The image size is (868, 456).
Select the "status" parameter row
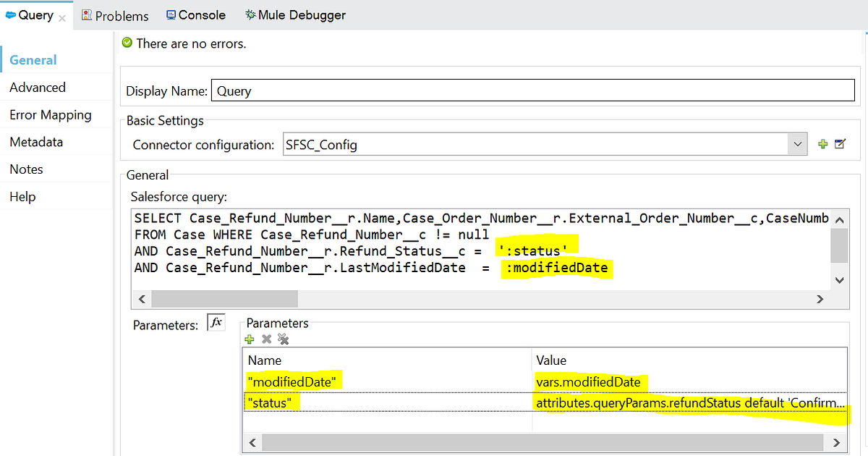pyautogui.click(x=545, y=402)
